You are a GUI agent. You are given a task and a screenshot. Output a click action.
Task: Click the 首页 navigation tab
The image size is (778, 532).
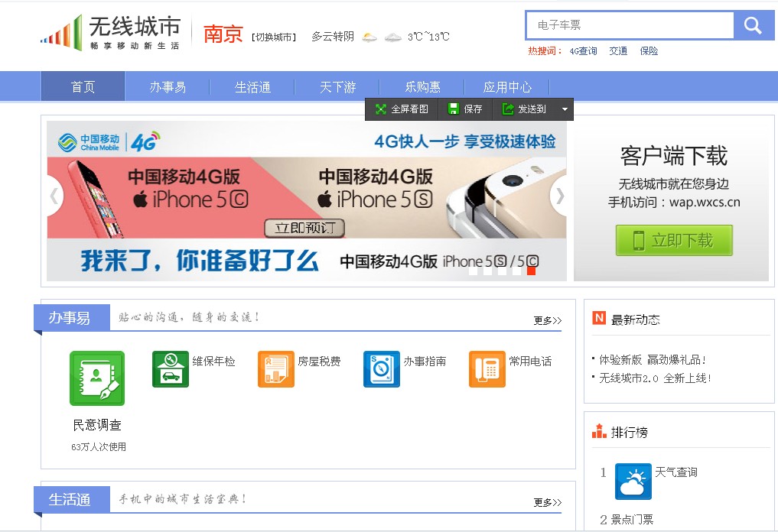[83, 87]
